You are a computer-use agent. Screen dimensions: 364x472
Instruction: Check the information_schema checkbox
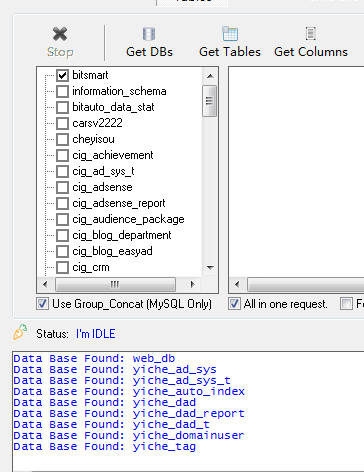pos(62,91)
